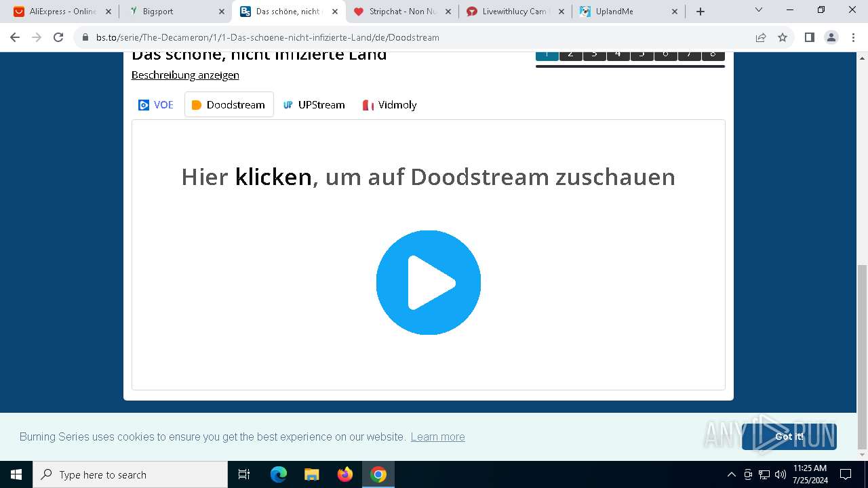The width and height of the screenshot is (868, 488).
Task: Select the Doodstream hoster tab
Action: point(229,105)
